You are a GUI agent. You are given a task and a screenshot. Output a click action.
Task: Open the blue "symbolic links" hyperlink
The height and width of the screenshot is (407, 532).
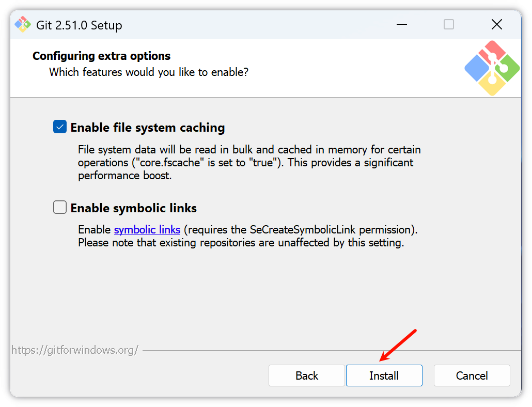[x=147, y=229]
